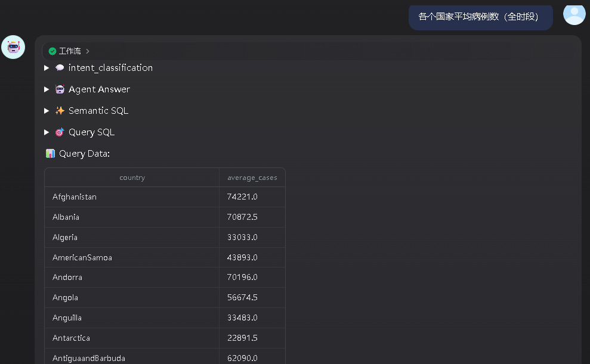The height and width of the screenshot is (364, 590).
Task: Click the Query Data: heading
Action: pyautogui.click(x=84, y=154)
